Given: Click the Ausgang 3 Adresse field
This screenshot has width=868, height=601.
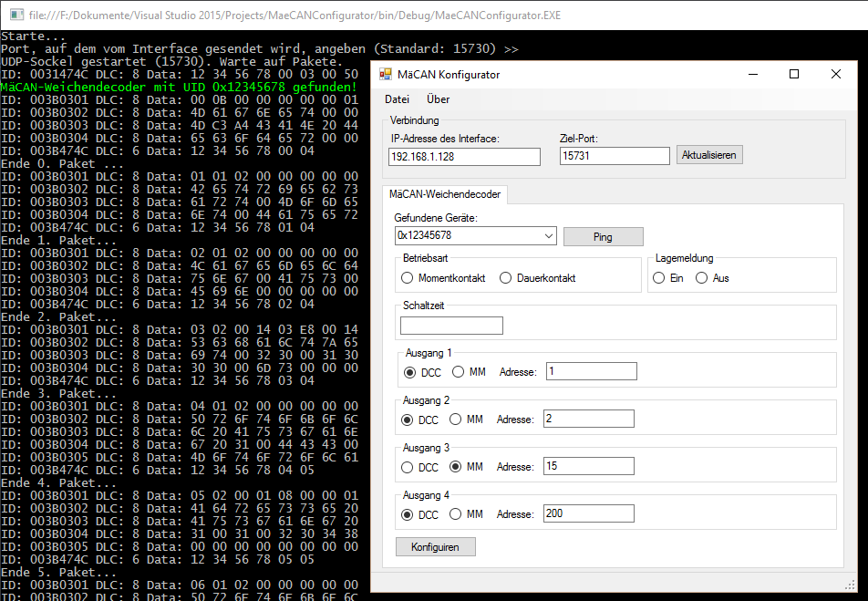Looking at the screenshot, I should click(x=588, y=466).
